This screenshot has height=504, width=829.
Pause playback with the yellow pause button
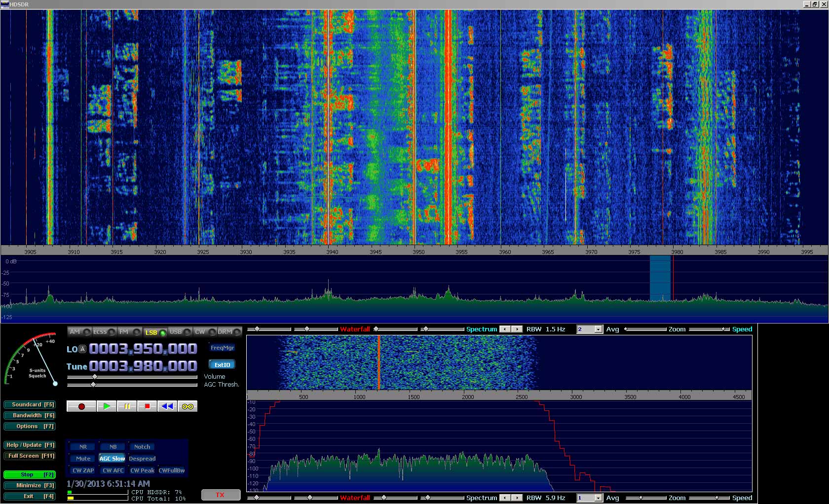127,406
